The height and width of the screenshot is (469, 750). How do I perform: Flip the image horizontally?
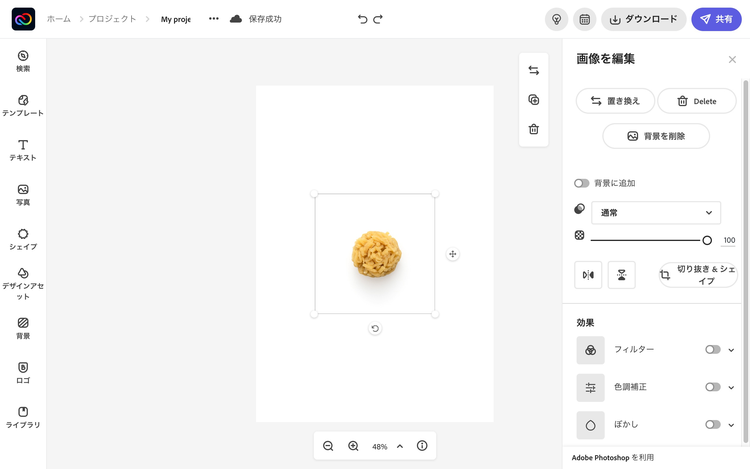(x=588, y=275)
